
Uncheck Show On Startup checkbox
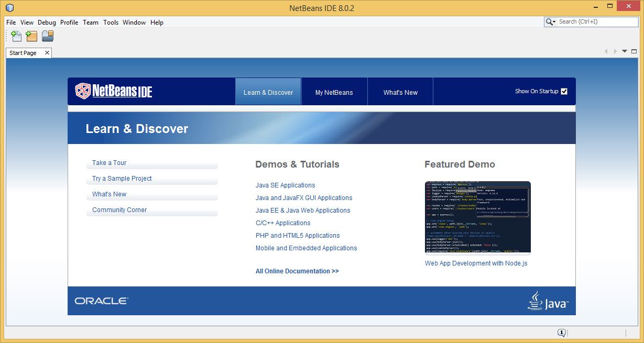point(564,91)
